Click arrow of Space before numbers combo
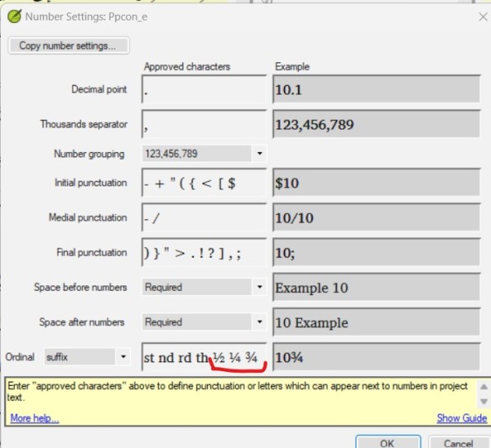 tap(259, 287)
